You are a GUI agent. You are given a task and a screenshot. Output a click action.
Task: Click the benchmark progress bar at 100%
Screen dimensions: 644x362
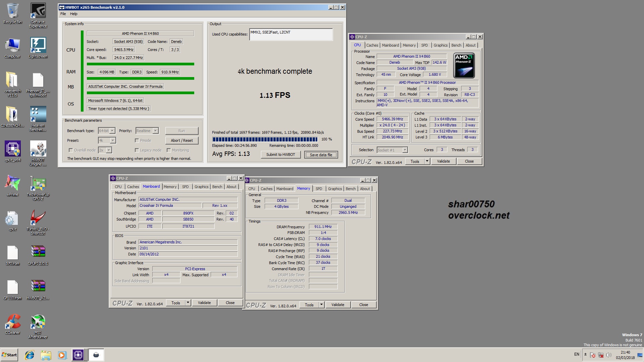(265, 139)
